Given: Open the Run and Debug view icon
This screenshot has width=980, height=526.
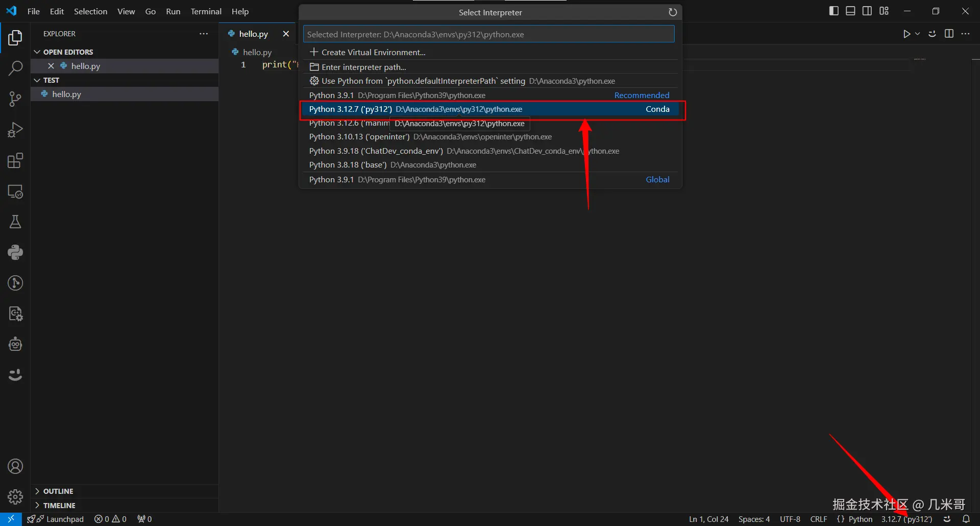Looking at the screenshot, I should (x=15, y=130).
